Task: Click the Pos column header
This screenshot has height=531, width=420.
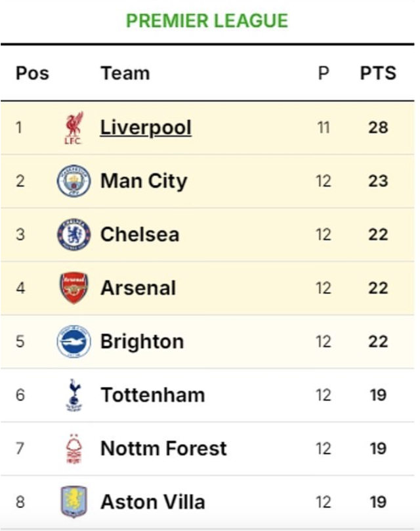Action: tap(32, 73)
